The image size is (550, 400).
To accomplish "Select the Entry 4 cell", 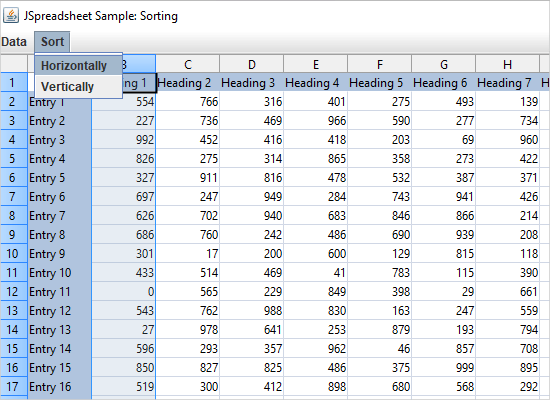I will coord(60,159).
